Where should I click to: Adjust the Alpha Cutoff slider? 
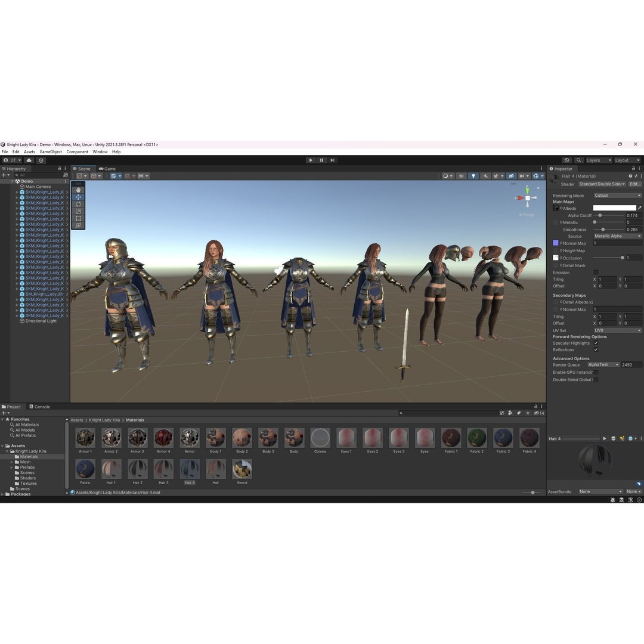point(609,215)
